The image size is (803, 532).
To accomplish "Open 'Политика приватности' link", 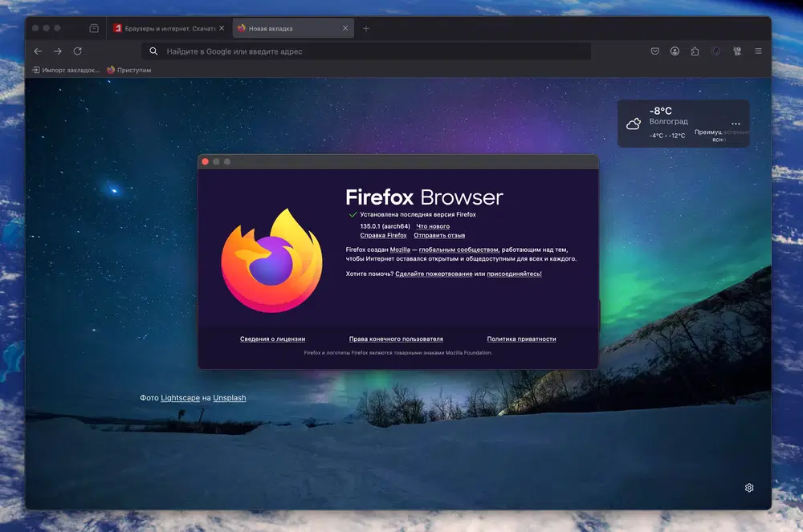I will point(521,339).
